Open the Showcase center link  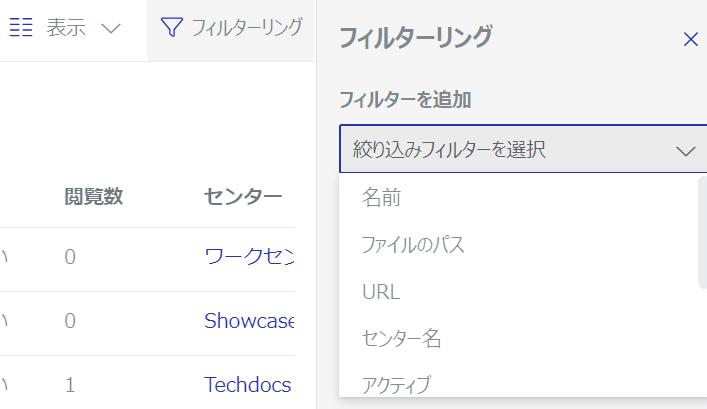click(x=249, y=321)
